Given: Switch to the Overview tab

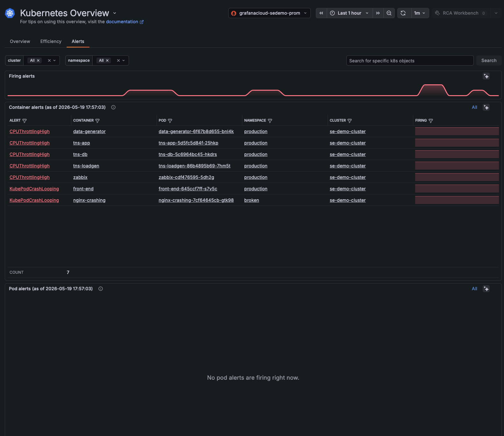Looking at the screenshot, I should click(20, 41).
